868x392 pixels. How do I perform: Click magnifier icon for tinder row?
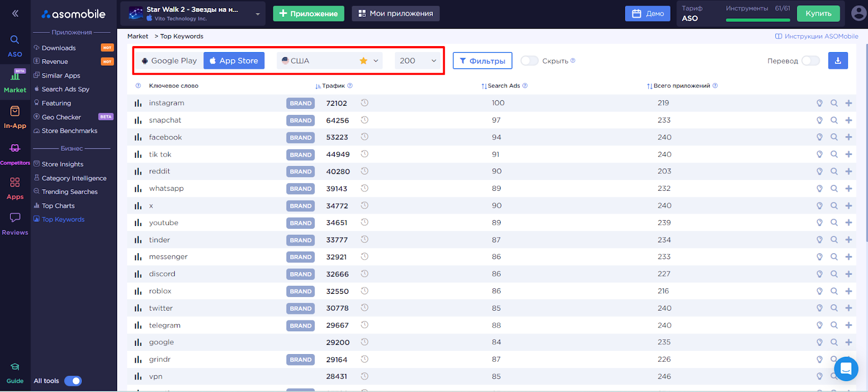pos(834,240)
